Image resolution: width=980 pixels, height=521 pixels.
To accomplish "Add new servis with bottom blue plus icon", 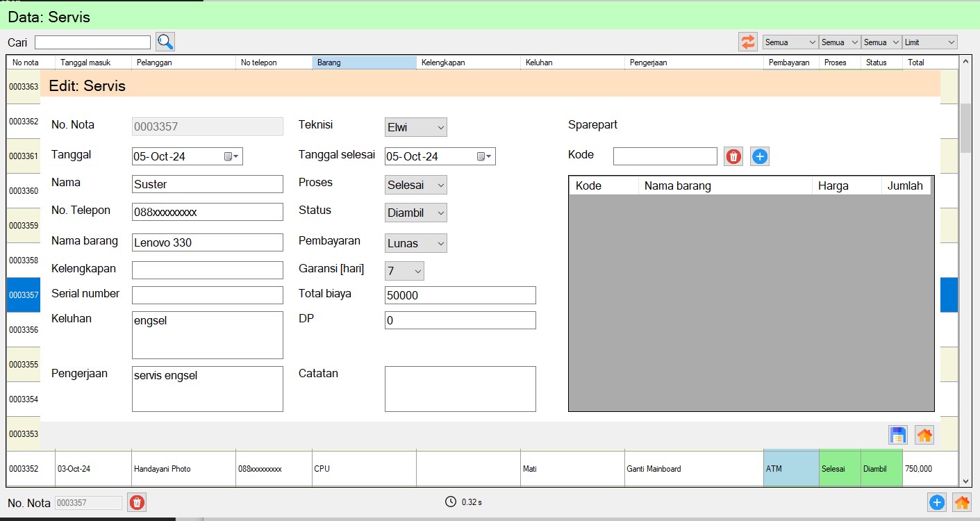I will [937, 502].
